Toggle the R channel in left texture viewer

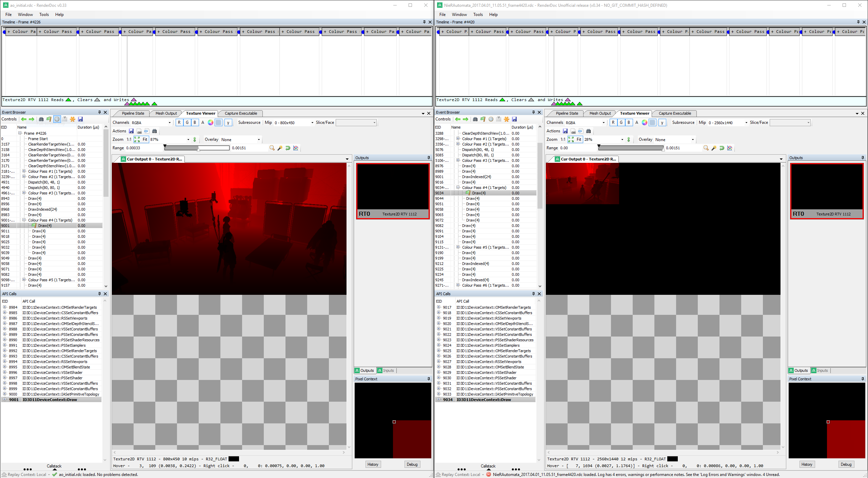179,122
